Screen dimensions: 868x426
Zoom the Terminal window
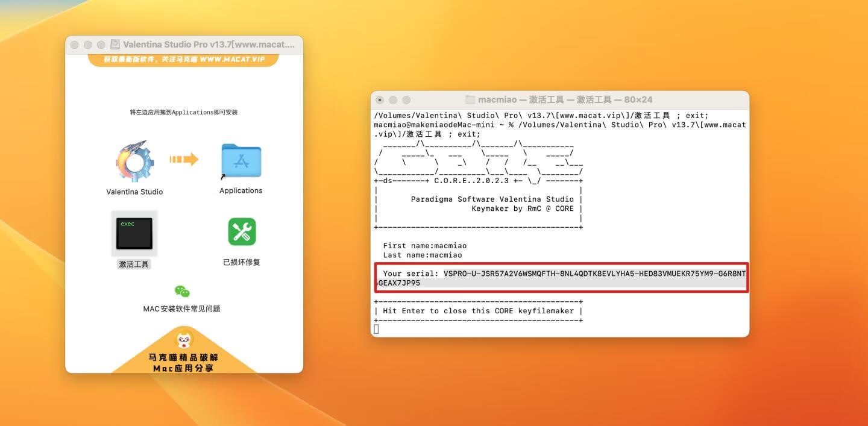406,99
